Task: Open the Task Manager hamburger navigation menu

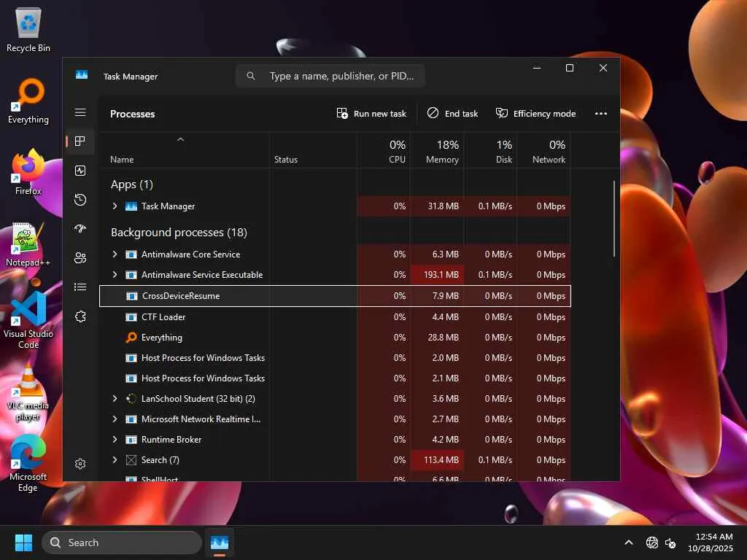Action: click(x=80, y=112)
